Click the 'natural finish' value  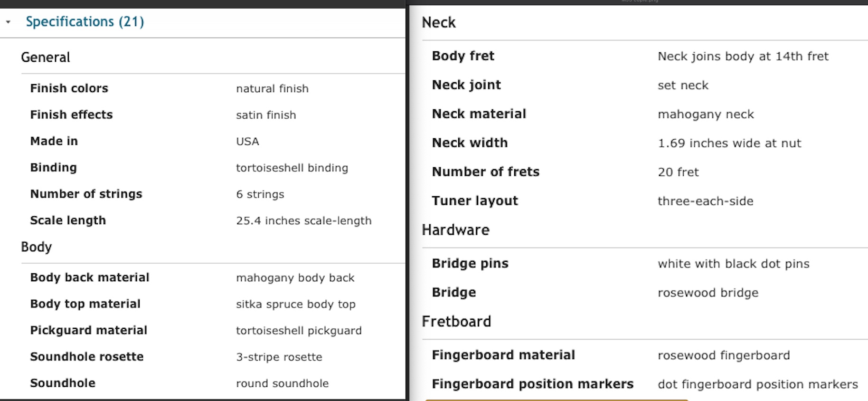tap(272, 89)
